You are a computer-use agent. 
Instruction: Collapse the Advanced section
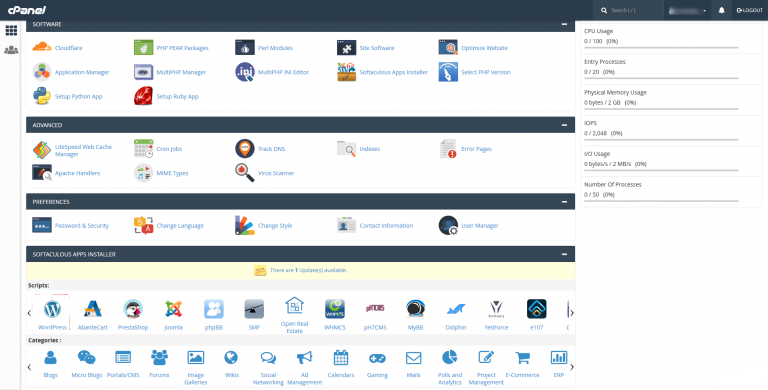click(564, 125)
